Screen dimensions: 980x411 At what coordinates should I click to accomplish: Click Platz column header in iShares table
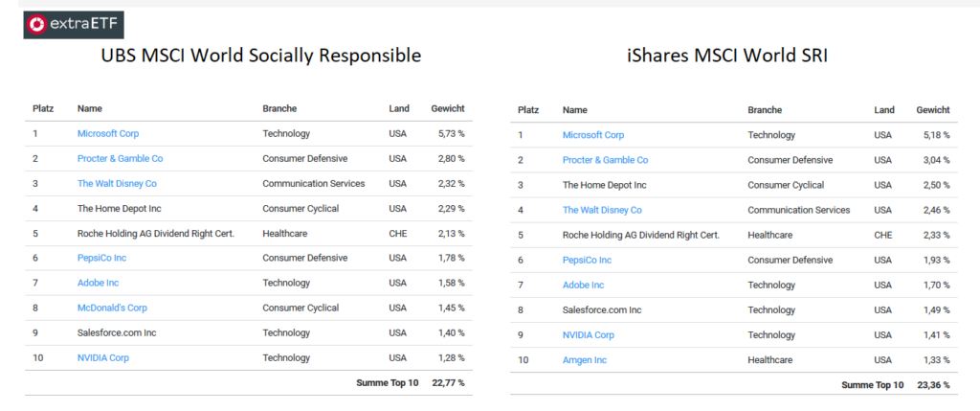[528, 110]
